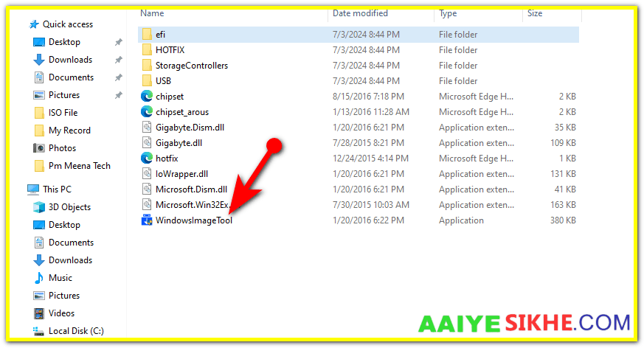The height and width of the screenshot is (348, 644).
Task: Select Desktop under This PC
Action: (64, 224)
